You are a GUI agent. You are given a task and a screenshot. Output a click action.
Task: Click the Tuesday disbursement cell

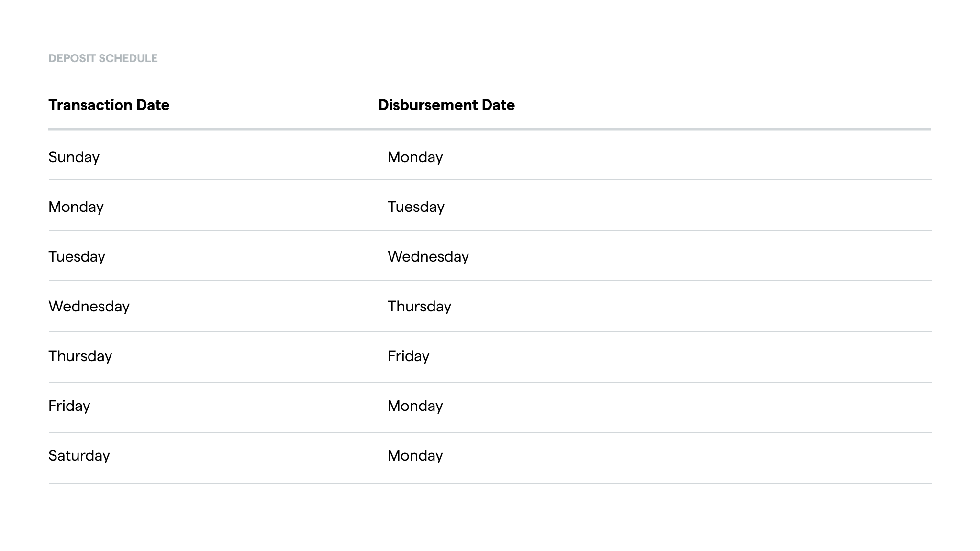[x=416, y=207]
